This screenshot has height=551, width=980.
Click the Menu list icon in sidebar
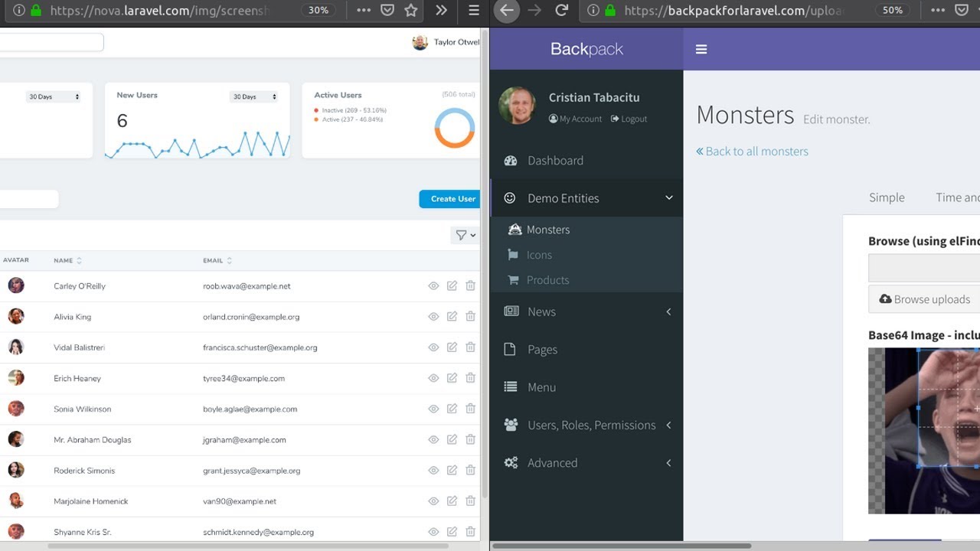(x=511, y=387)
